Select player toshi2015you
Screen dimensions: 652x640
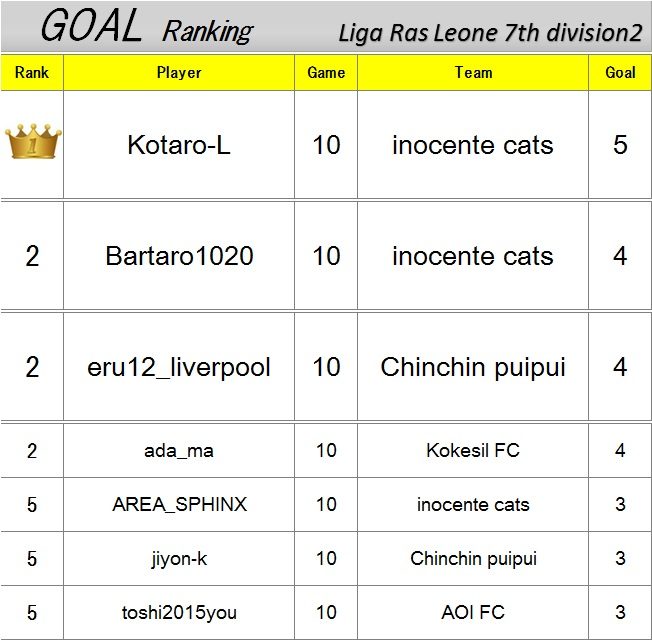click(179, 613)
